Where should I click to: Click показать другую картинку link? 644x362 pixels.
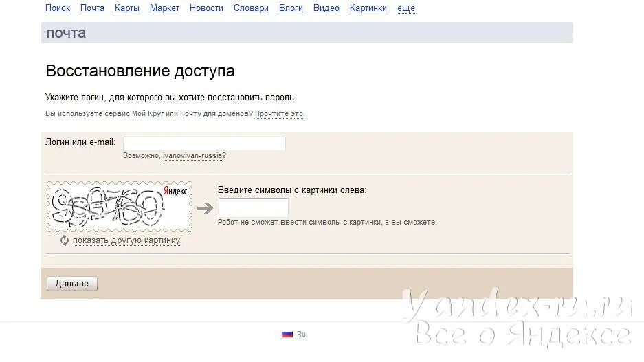tap(126, 240)
